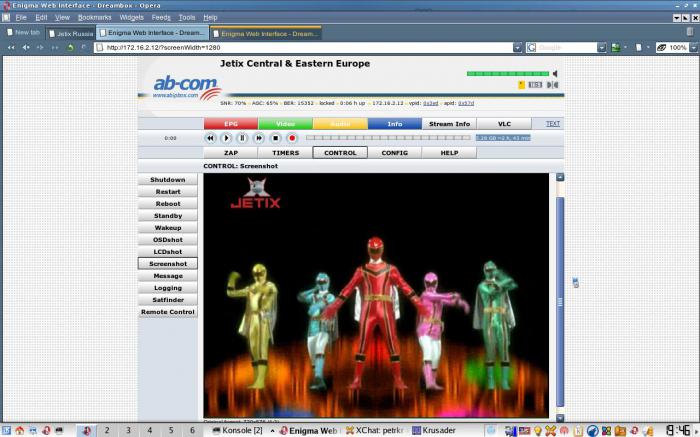Image resolution: width=700 pixels, height=437 pixels.
Task: Open the red EPG button
Action: point(231,124)
